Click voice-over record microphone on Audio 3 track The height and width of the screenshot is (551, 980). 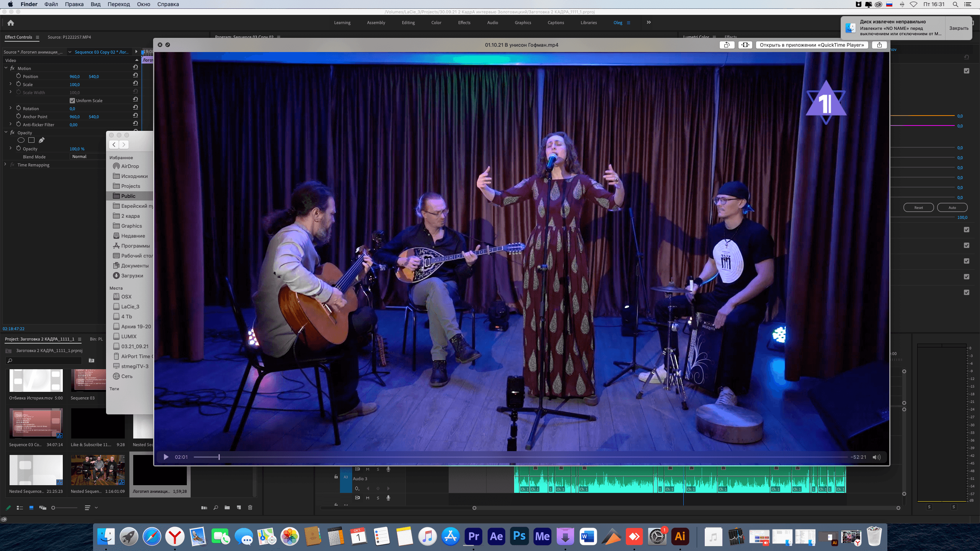[388, 469]
